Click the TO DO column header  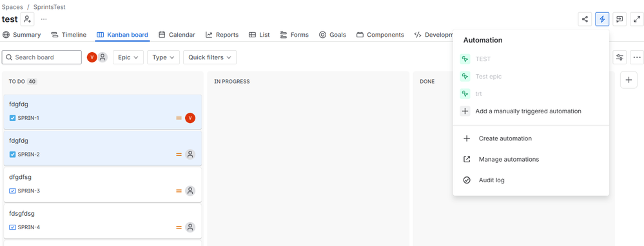point(17,82)
